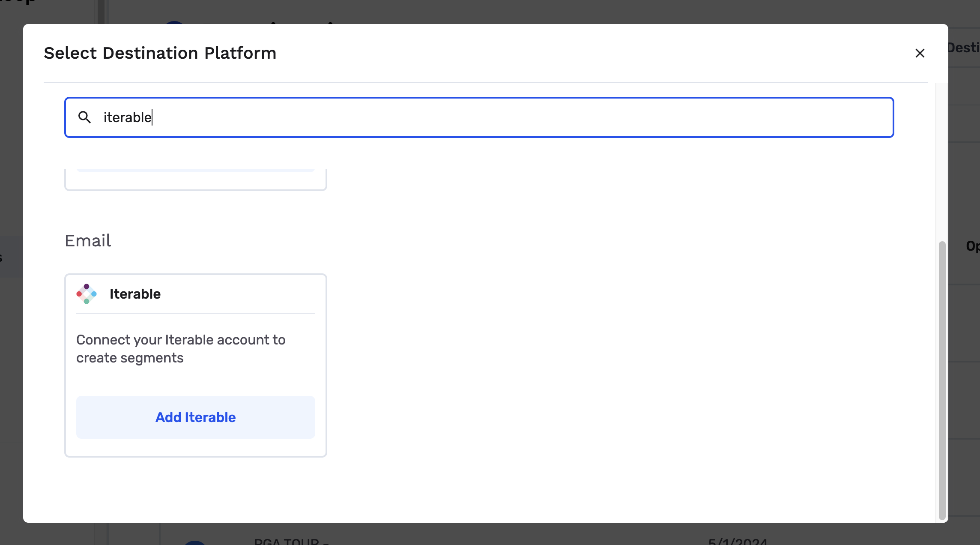Click the partially visible "Desti" header
Screen dimensions: 980x545
pyautogui.click(x=965, y=48)
